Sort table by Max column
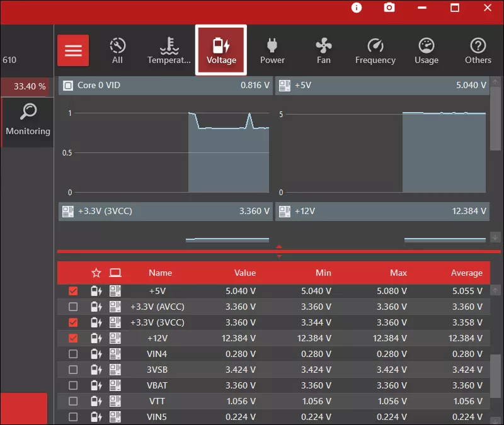Viewport: 504px width, 425px height. coord(399,273)
